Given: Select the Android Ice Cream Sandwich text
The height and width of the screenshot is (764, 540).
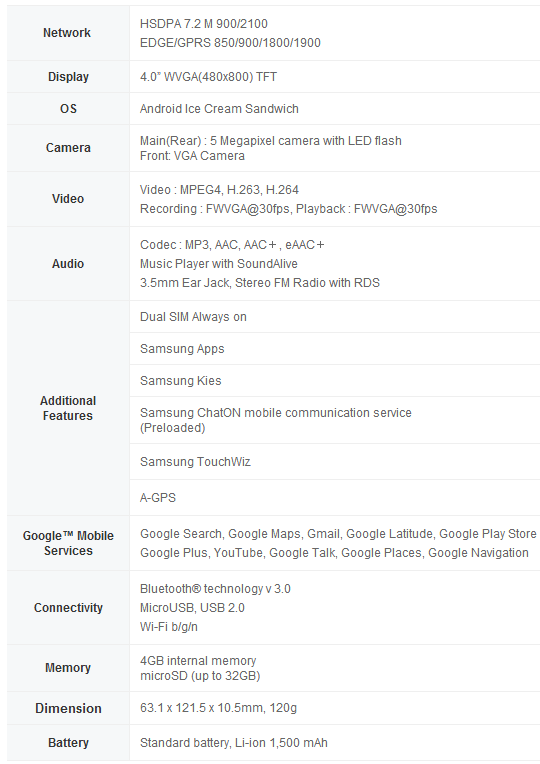Looking at the screenshot, I should tap(219, 109).
